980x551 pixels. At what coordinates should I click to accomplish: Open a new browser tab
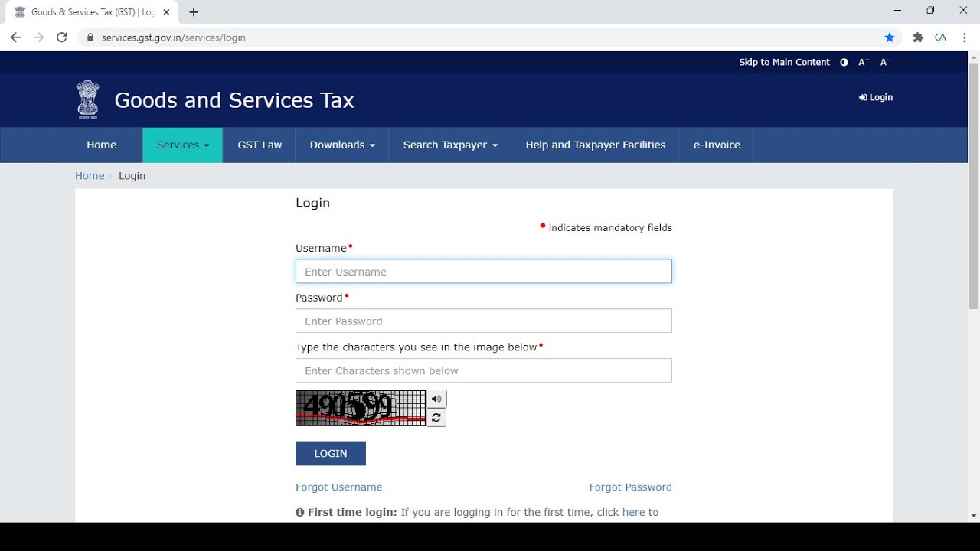click(x=194, y=12)
